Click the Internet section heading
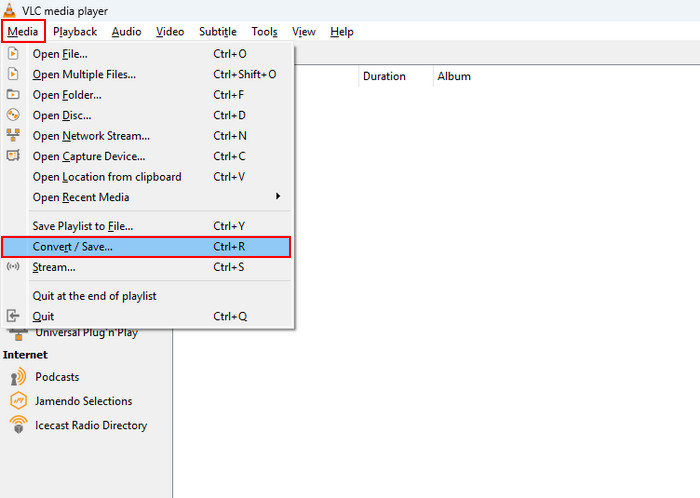This screenshot has height=498, width=700. tap(25, 355)
